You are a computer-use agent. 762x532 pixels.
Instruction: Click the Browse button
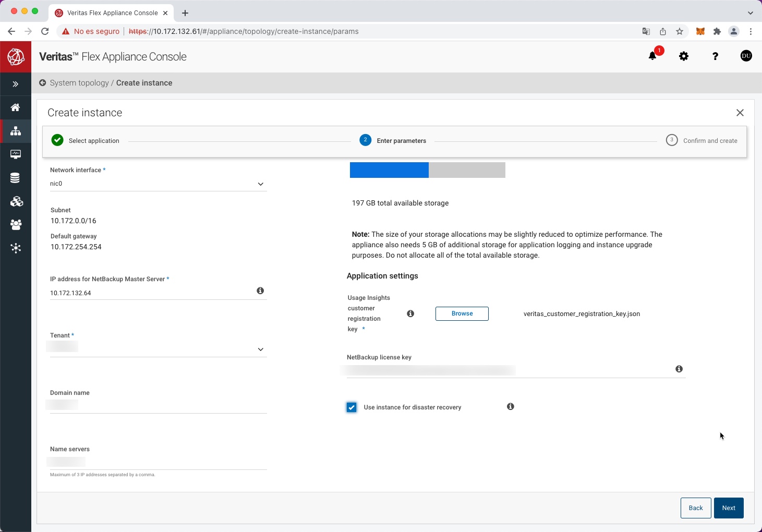[462, 313]
